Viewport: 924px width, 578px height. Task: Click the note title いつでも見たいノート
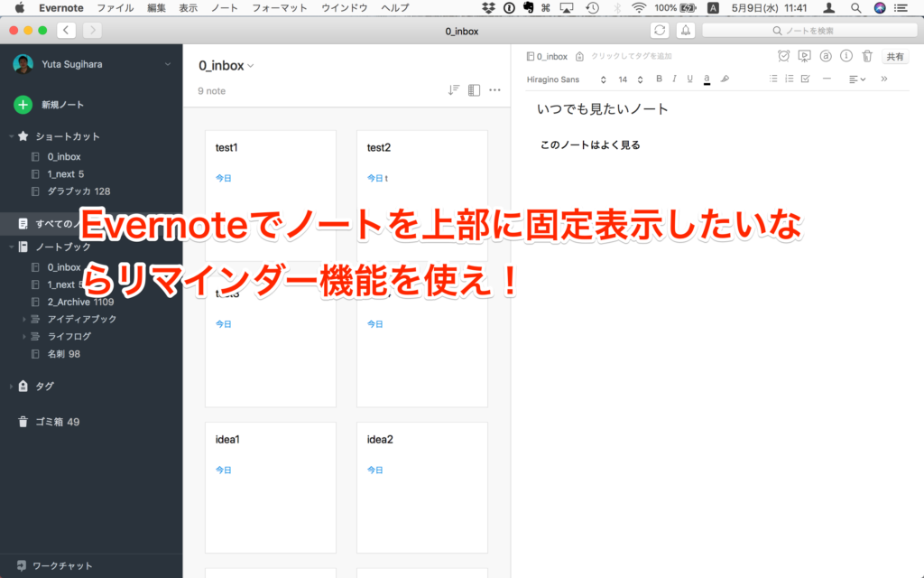tap(602, 109)
